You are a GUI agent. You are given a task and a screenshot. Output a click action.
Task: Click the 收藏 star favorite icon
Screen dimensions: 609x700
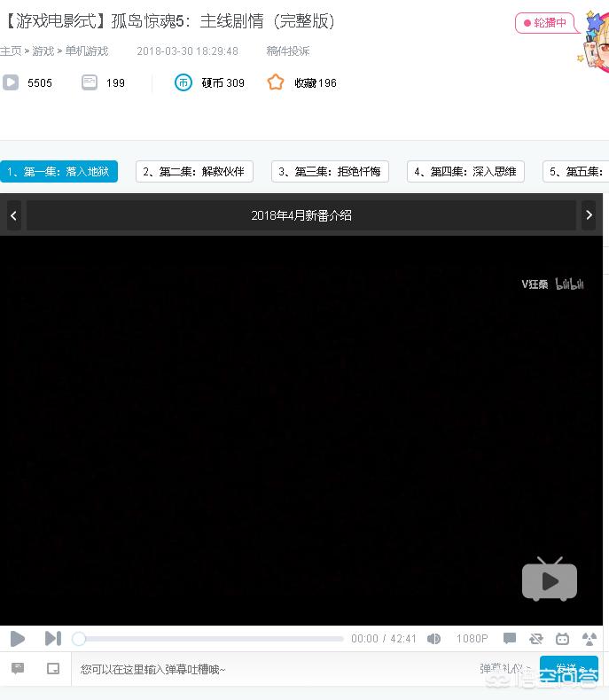[276, 82]
